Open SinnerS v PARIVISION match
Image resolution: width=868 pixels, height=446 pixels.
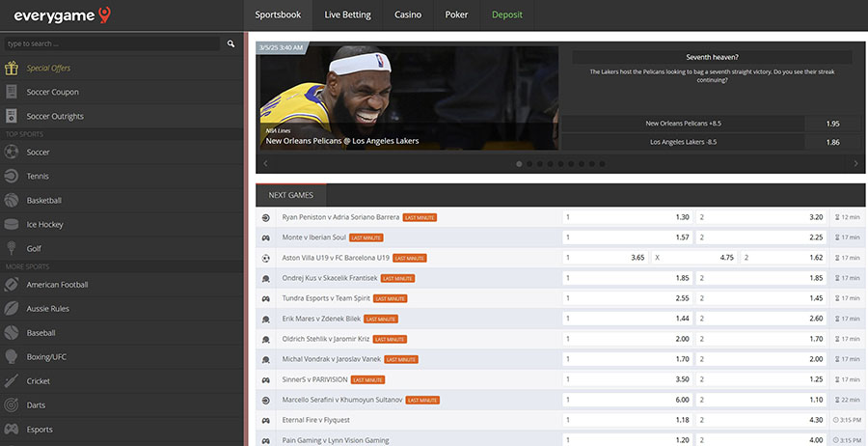[315, 379]
